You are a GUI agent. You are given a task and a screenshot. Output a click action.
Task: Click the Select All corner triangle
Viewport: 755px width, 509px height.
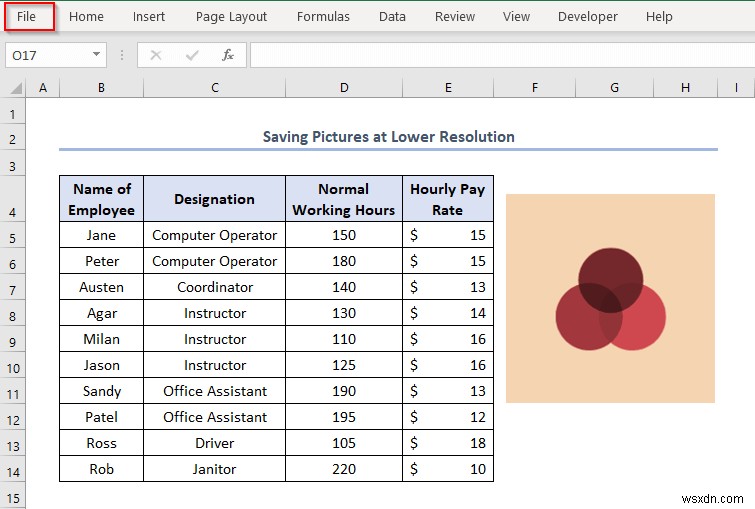pos(13,89)
